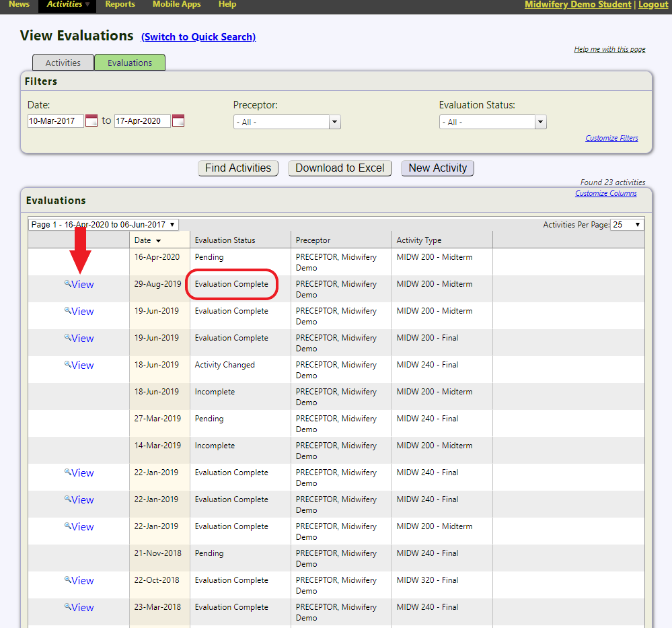Screen dimensions: 672x628
Task: Go to the News menu item
Action: (x=19, y=4)
